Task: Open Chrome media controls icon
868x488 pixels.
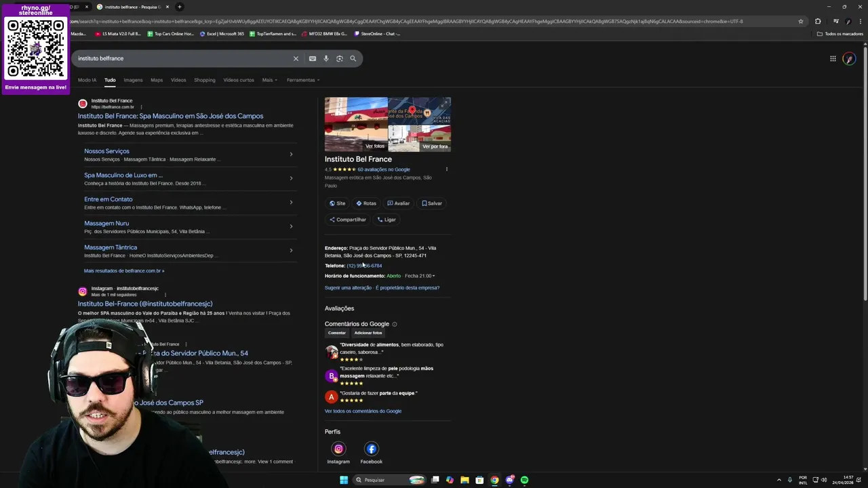Action: [x=835, y=21]
